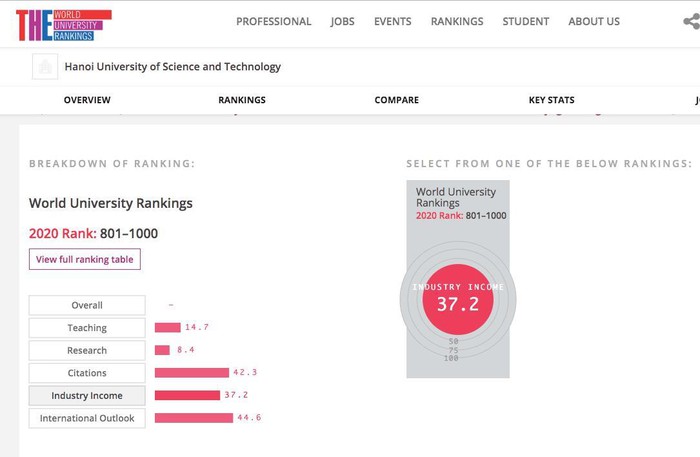The width and height of the screenshot is (700, 457).
Task: Select the Student menu item
Action: click(525, 21)
